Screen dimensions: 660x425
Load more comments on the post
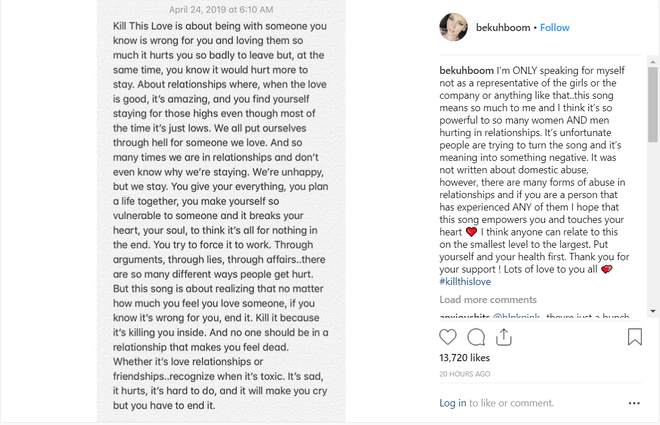488,300
